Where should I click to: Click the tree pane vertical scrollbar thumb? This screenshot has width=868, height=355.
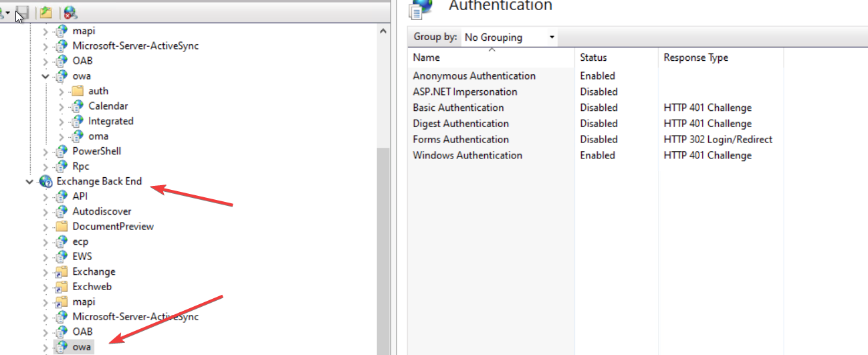[x=383, y=251]
